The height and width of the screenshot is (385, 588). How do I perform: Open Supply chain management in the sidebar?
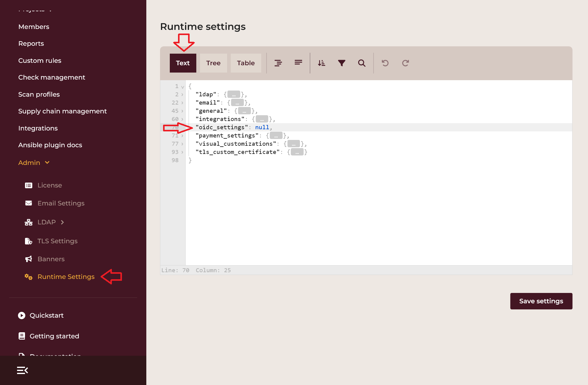(x=62, y=111)
